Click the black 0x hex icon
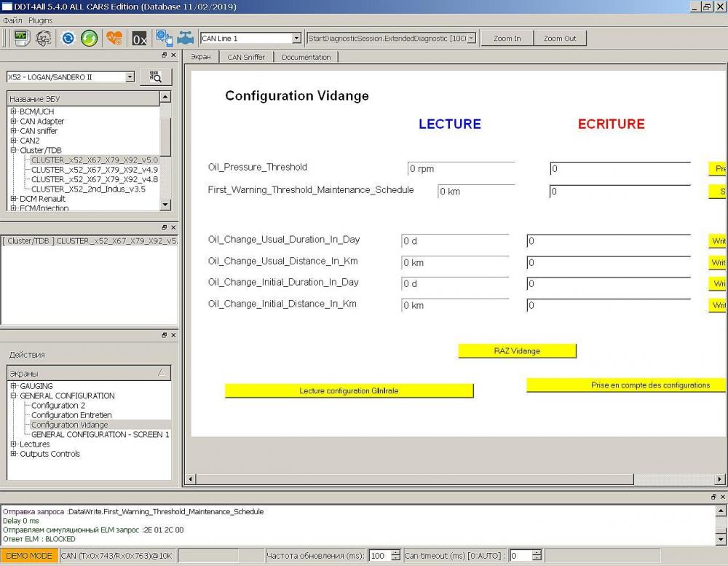The height and width of the screenshot is (566, 728). click(139, 39)
